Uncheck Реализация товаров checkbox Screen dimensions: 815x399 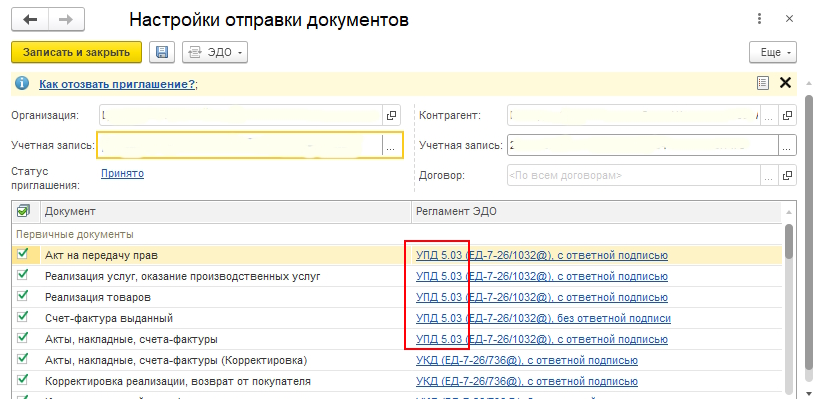coord(22,296)
